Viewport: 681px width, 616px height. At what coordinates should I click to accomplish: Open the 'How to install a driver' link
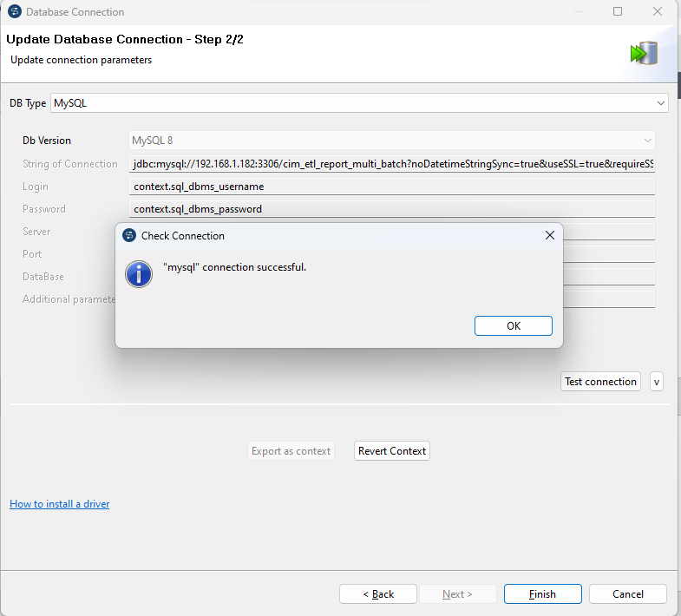(59, 504)
